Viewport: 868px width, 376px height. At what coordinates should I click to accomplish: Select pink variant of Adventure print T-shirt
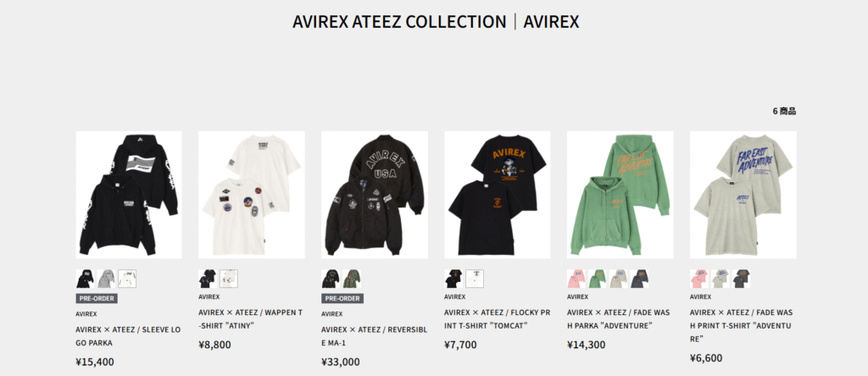coord(699,279)
